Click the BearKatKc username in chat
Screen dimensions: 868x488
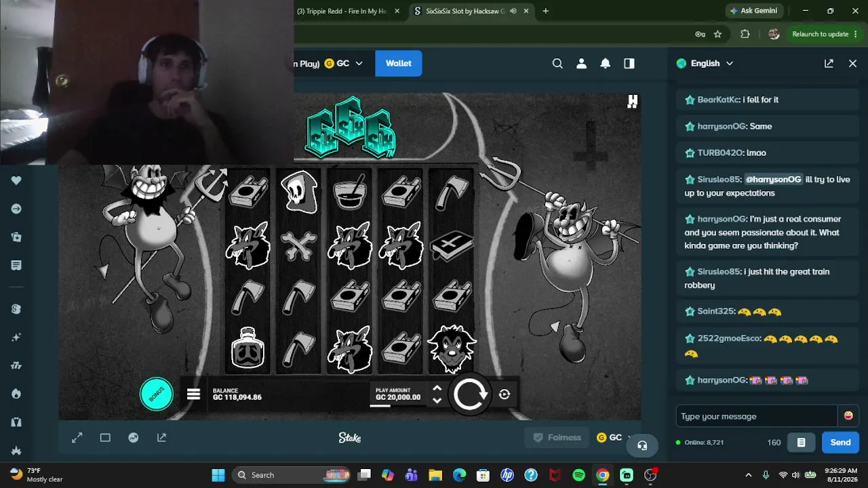tap(718, 100)
